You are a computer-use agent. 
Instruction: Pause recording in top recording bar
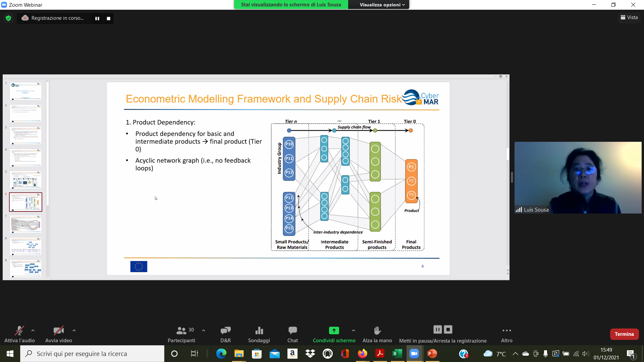click(97, 18)
